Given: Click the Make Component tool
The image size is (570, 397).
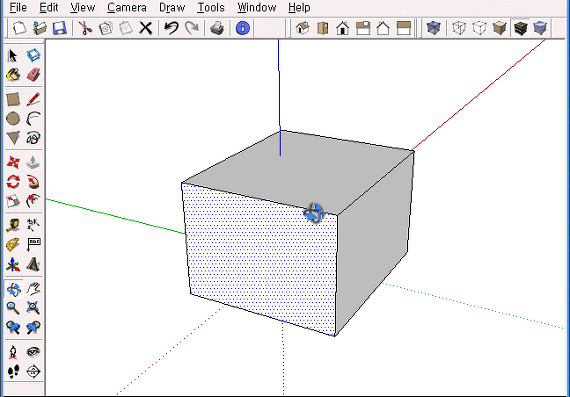Looking at the screenshot, I should (x=33, y=55).
